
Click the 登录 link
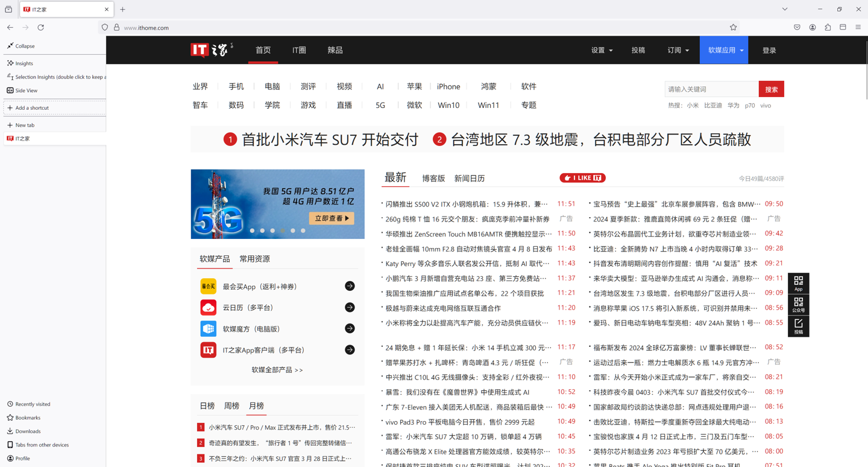[x=769, y=50]
